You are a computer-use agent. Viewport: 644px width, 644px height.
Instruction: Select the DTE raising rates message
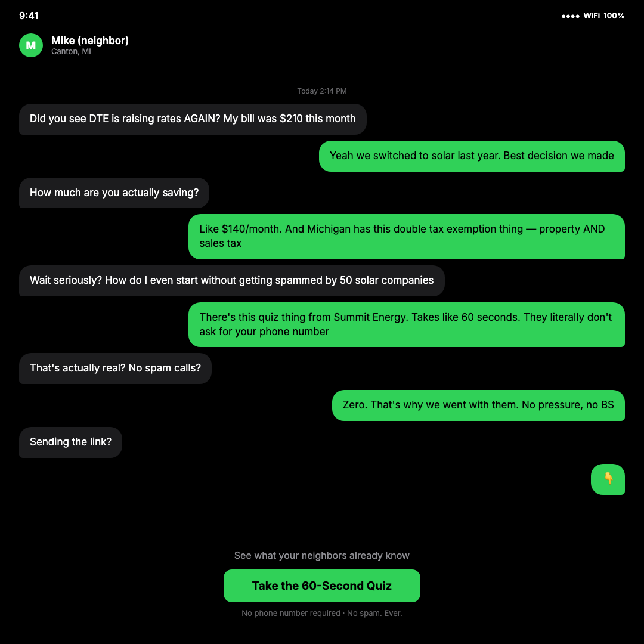point(193,119)
